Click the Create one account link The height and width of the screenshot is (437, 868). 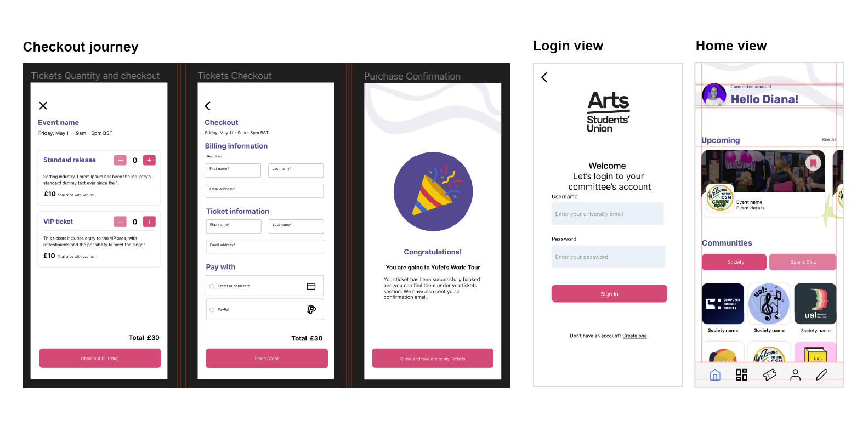[x=634, y=336]
